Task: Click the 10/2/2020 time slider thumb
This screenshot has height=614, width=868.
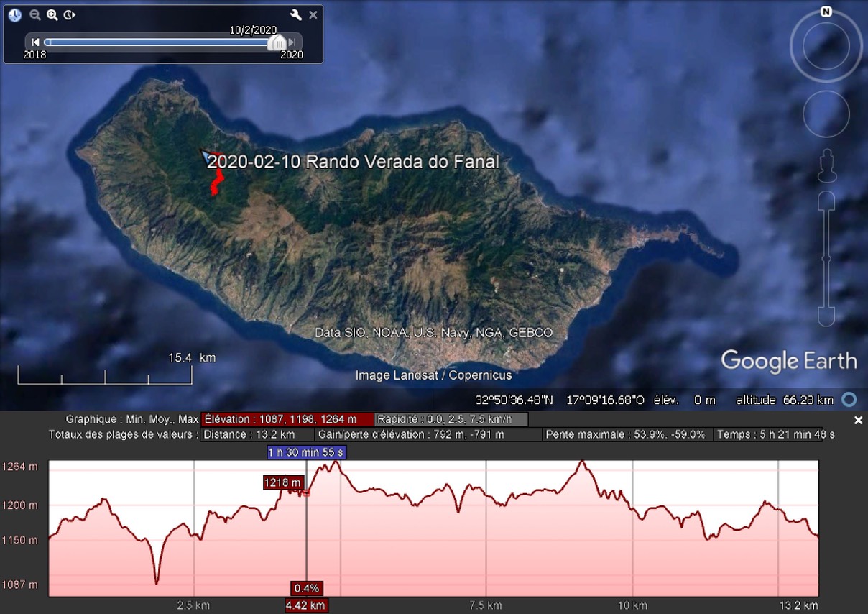Action: (x=277, y=43)
